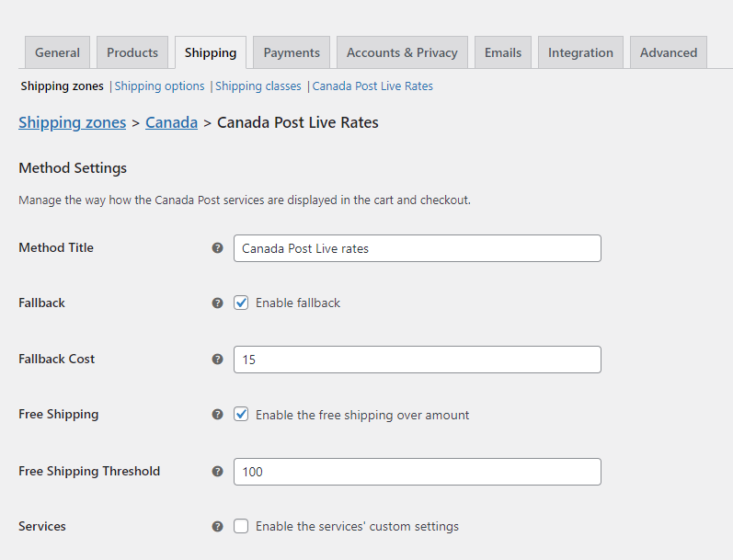Click the help icon next to Services
Image resolution: width=733 pixels, height=560 pixels.
[x=217, y=526]
